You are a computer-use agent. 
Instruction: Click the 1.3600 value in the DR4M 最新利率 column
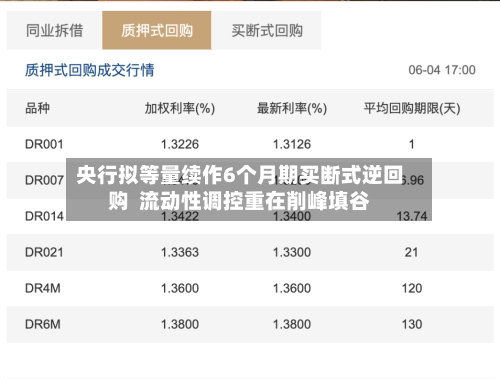(x=292, y=288)
